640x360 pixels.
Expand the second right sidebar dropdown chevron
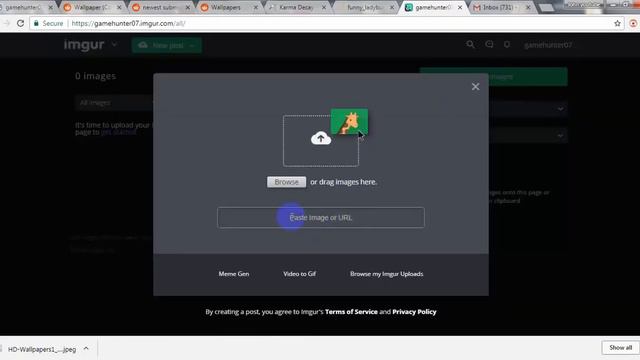point(560,136)
